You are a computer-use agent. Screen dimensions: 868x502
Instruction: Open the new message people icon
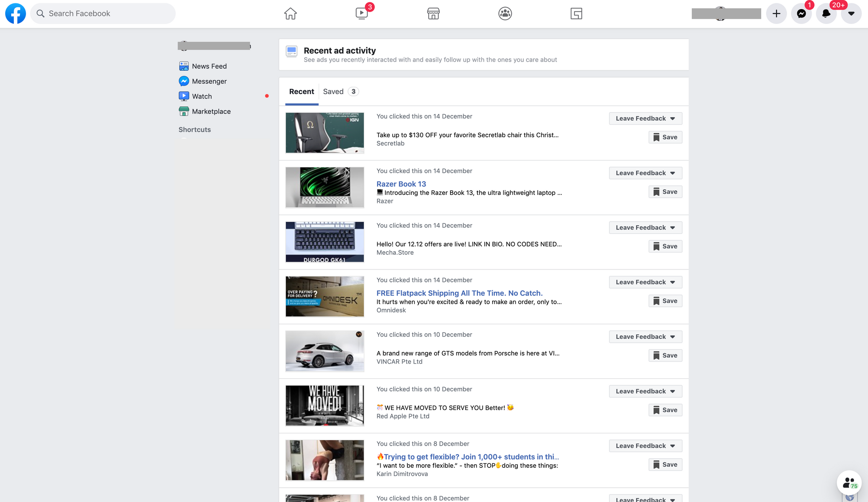pyautogui.click(x=849, y=482)
